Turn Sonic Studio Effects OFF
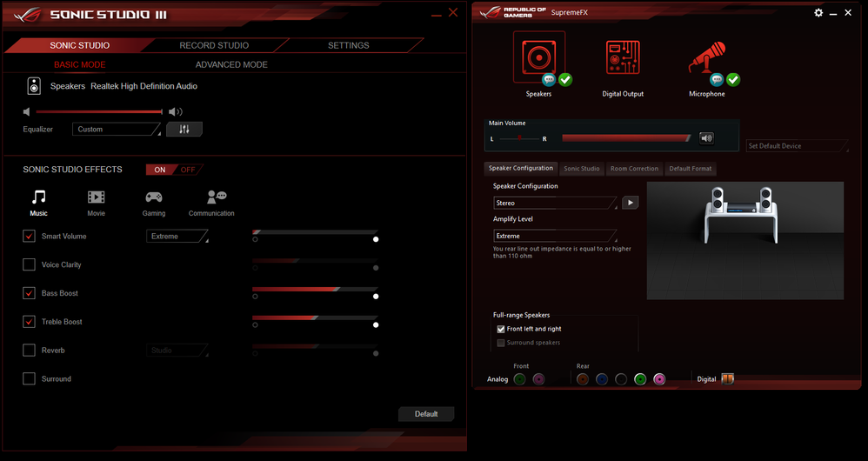The width and height of the screenshot is (868, 461). [x=188, y=170]
